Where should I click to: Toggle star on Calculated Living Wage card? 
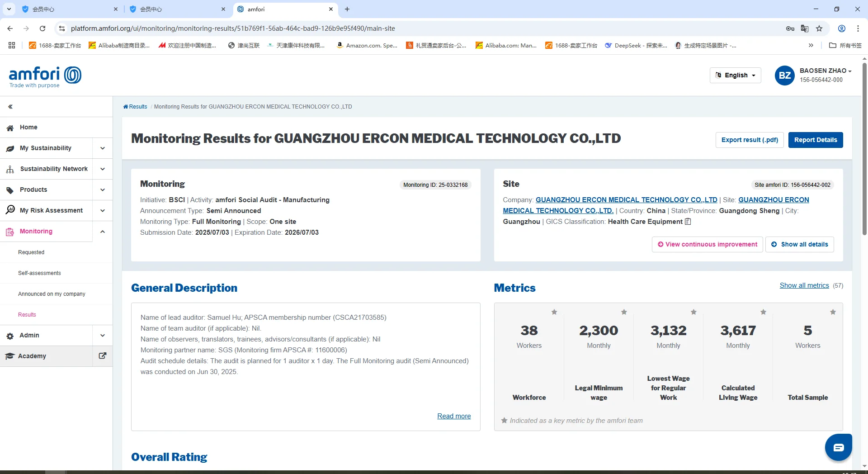(763, 312)
